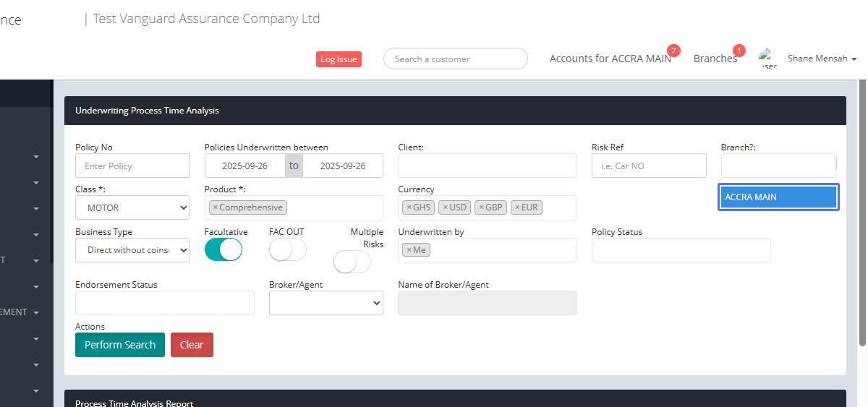868x407 pixels.
Task: Click the Perform Search button
Action: tap(120, 345)
